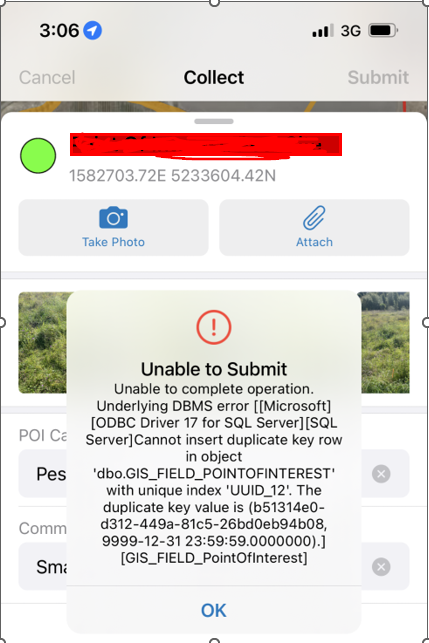
Task: Tap the coordinates text 1582703.72E 5233604.42N
Action: click(x=172, y=176)
